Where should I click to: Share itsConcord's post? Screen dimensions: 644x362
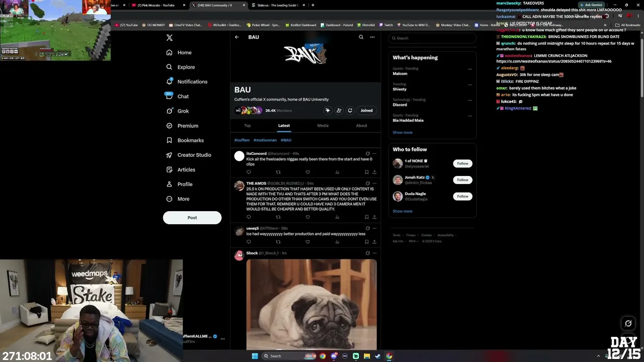click(x=374, y=172)
